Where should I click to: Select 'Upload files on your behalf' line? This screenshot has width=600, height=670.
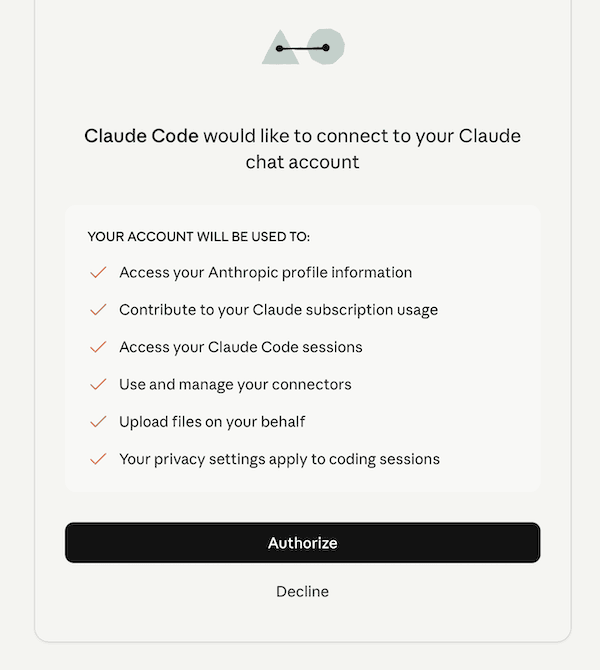coord(212,422)
